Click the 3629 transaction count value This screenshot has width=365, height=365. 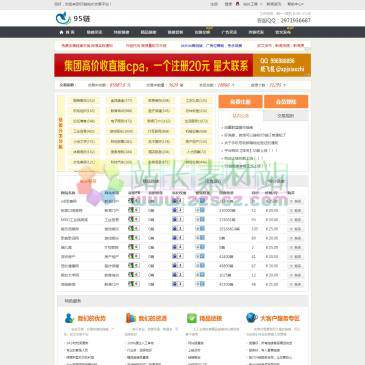[173, 85]
